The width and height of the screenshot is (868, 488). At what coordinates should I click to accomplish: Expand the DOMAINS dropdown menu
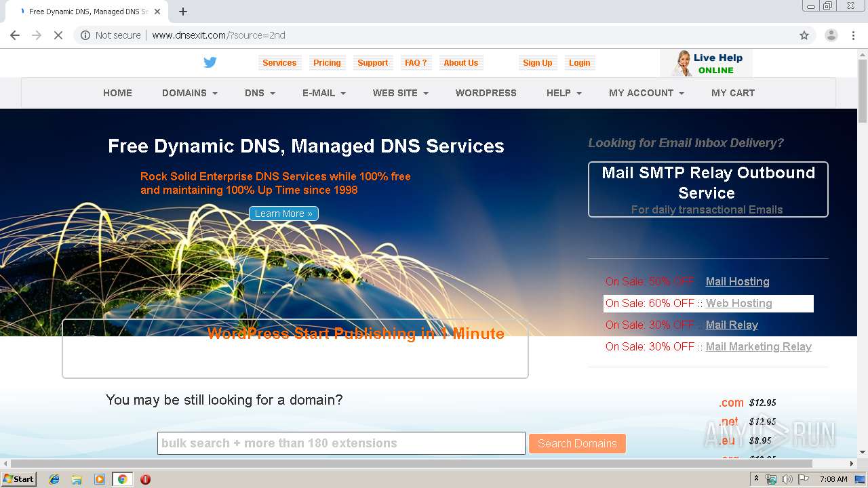click(x=189, y=93)
